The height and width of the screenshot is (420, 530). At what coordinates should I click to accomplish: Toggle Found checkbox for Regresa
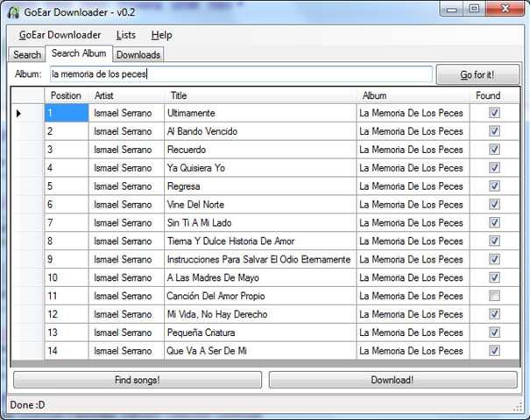point(494,185)
